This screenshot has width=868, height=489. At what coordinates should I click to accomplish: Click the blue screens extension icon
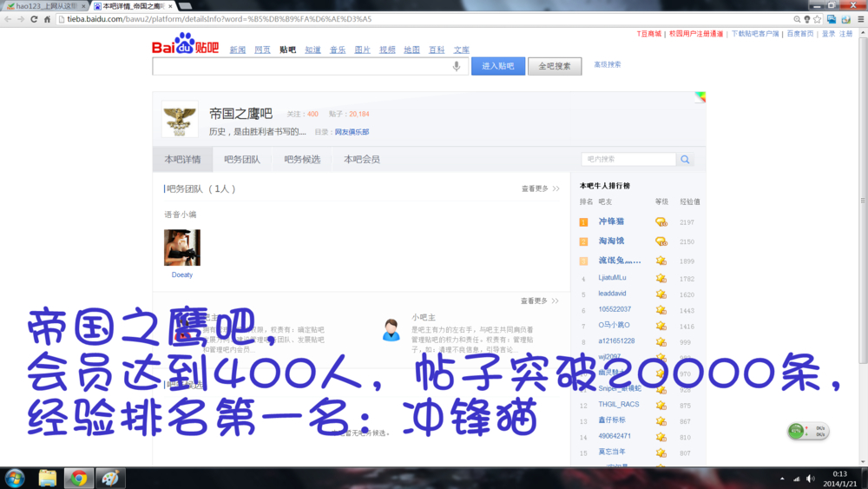point(832,19)
